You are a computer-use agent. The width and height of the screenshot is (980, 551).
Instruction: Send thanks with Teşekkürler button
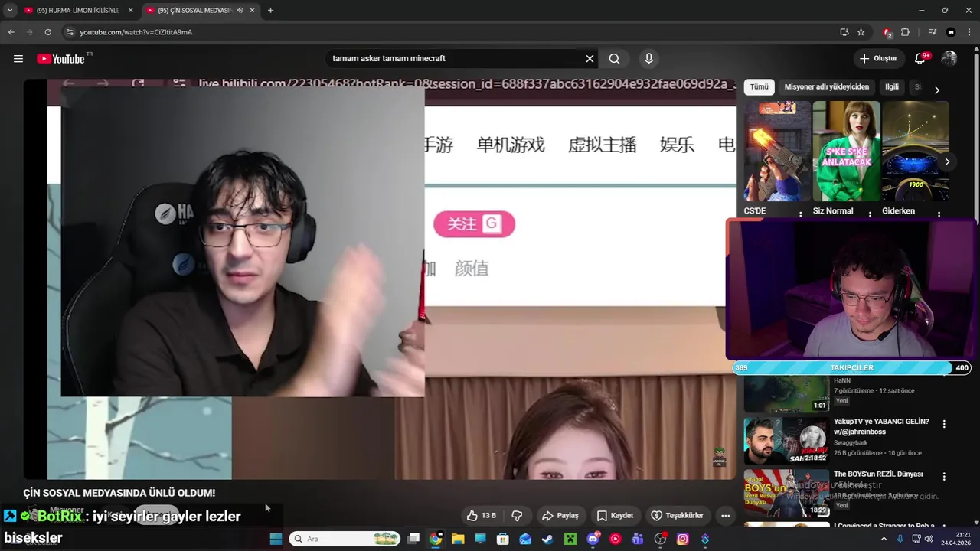click(677, 516)
